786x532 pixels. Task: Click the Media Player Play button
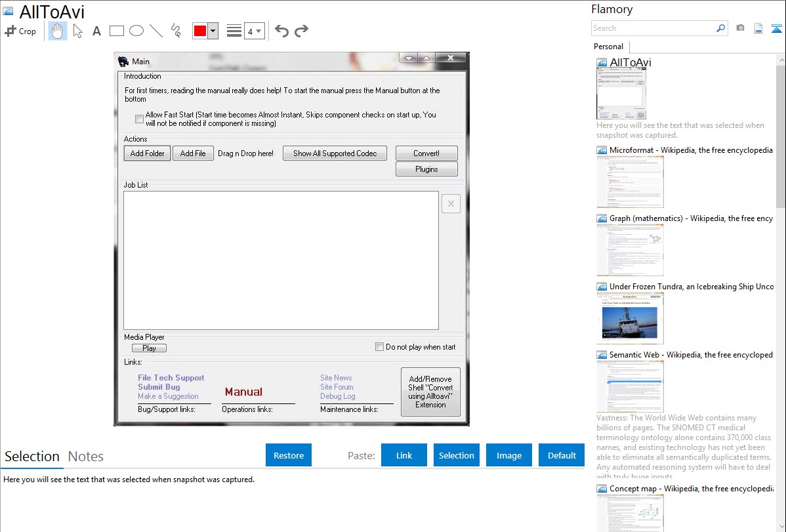click(150, 348)
